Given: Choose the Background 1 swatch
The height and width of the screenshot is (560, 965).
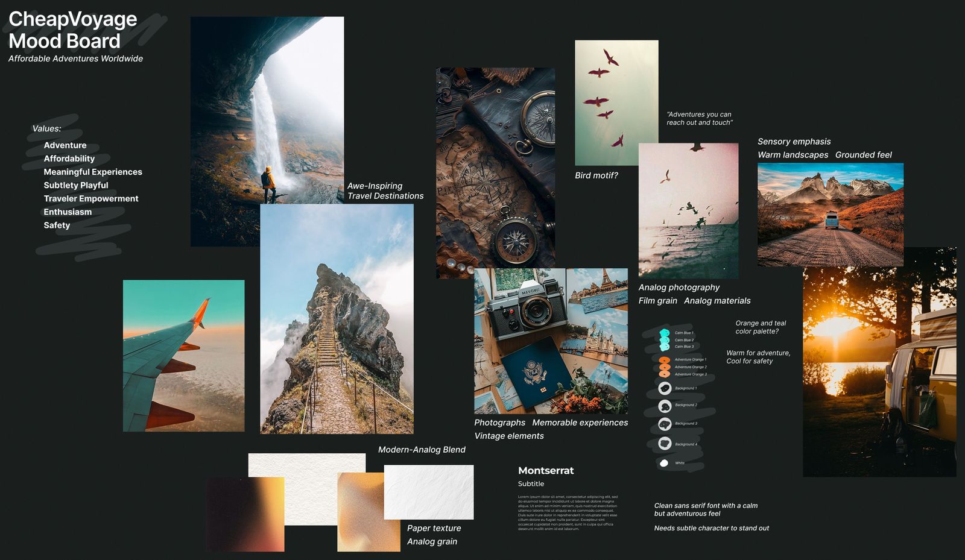Looking at the screenshot, I should click(x=665, y=388).
